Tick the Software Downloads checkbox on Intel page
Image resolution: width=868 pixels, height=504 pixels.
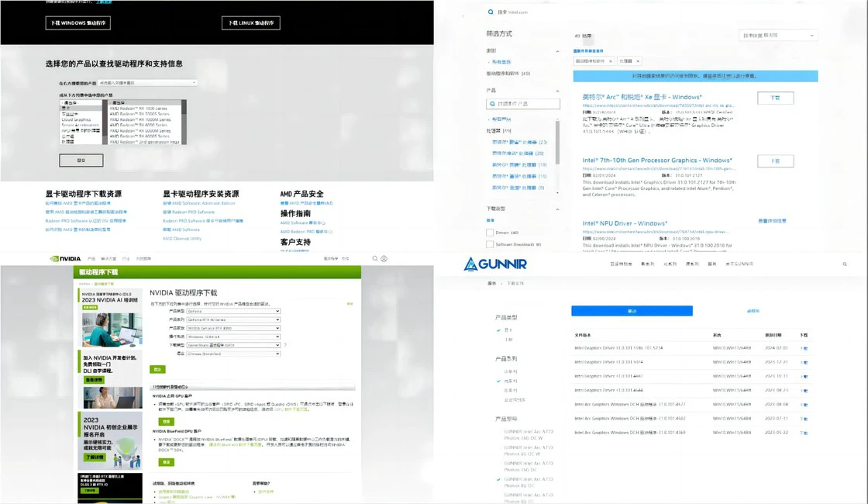tap(490, 244)
